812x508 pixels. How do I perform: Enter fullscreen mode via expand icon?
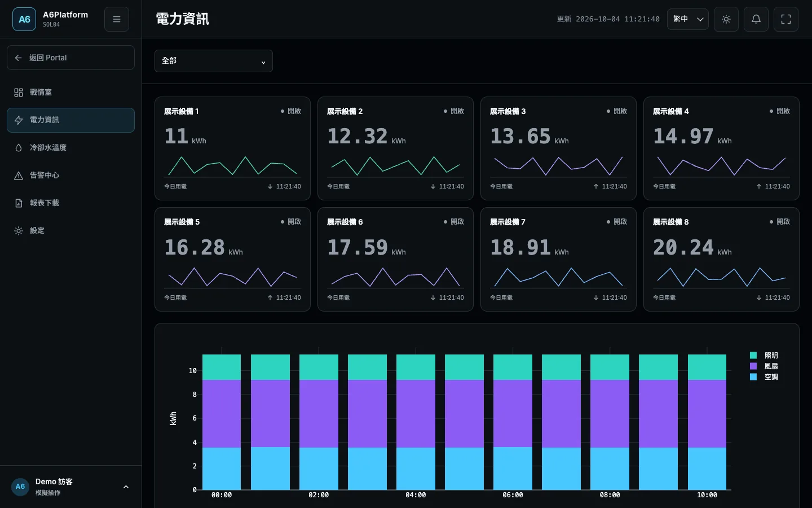pos(786,19)
